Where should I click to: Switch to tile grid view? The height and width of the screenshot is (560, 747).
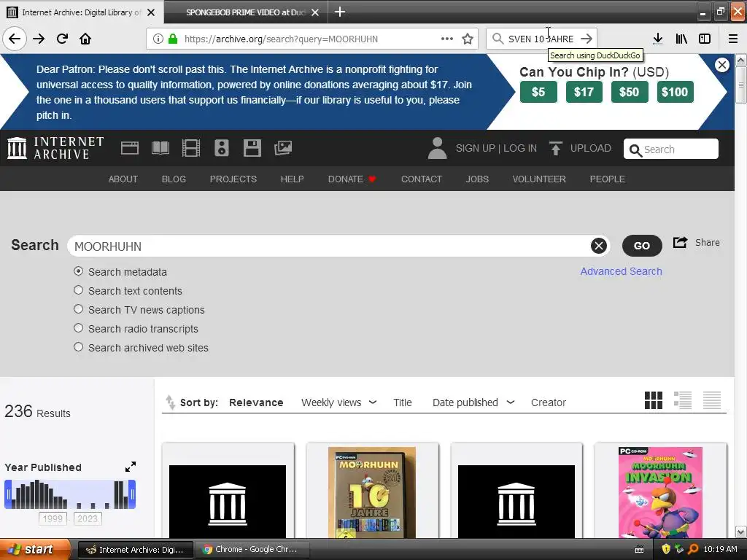(653, 400)
